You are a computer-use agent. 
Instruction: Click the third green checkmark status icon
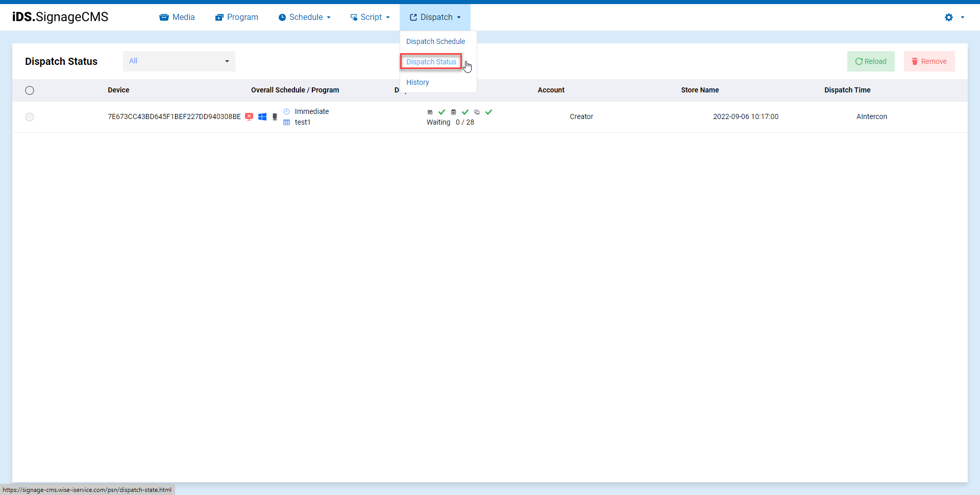click(x=488, y=112)
